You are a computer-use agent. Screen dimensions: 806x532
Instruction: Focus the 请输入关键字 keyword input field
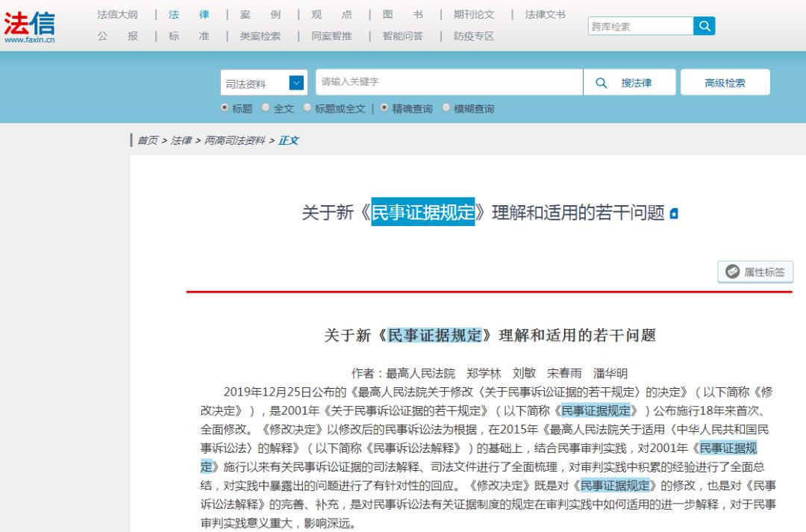coord(449,82)
